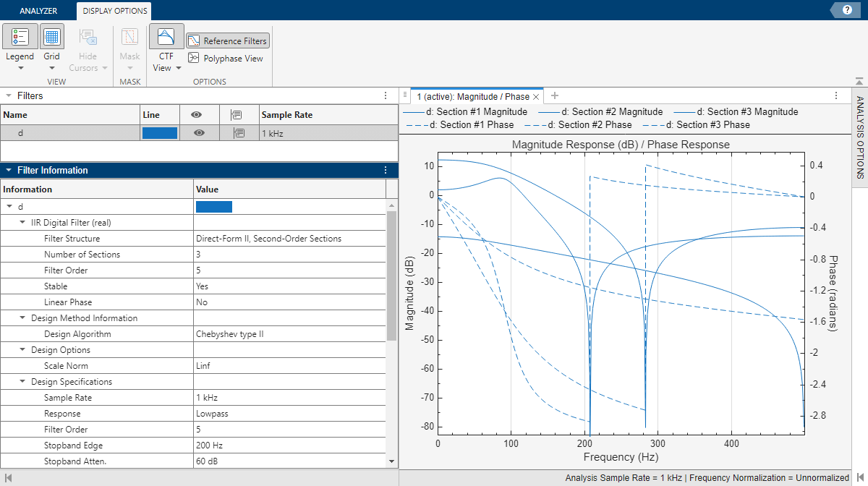Open Polyphase View

(x=225, y=58)
